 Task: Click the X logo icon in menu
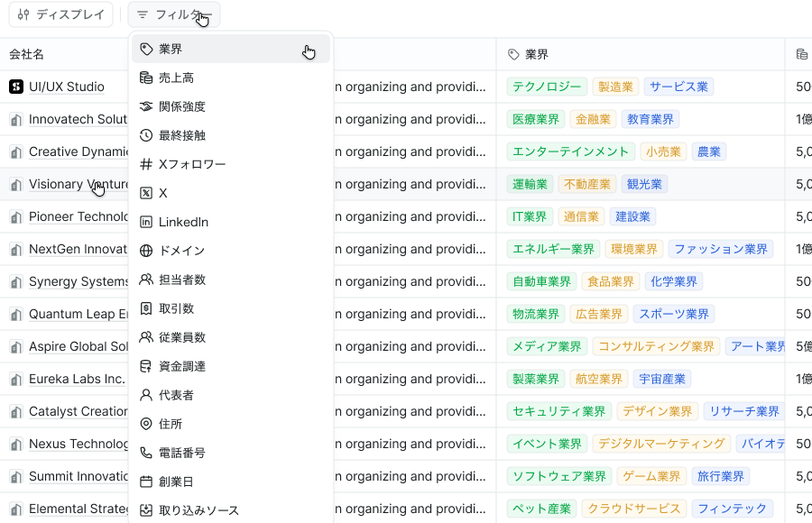(x=146, y=193)
